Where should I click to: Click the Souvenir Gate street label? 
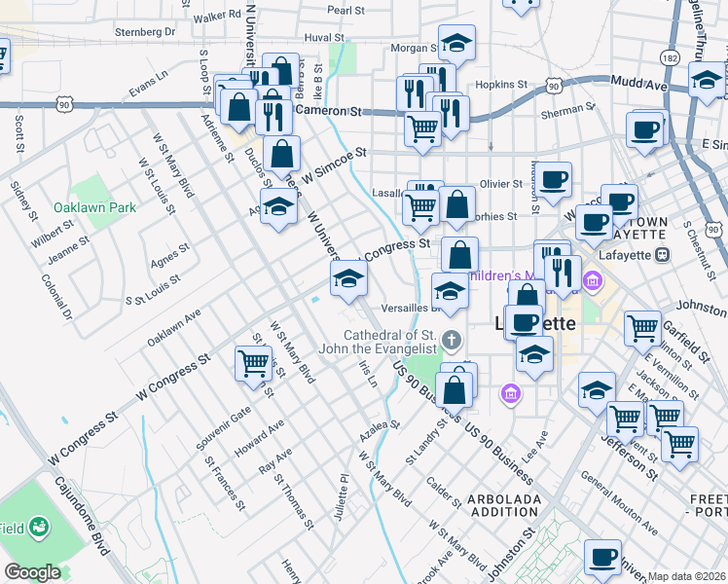pos(224,428)
